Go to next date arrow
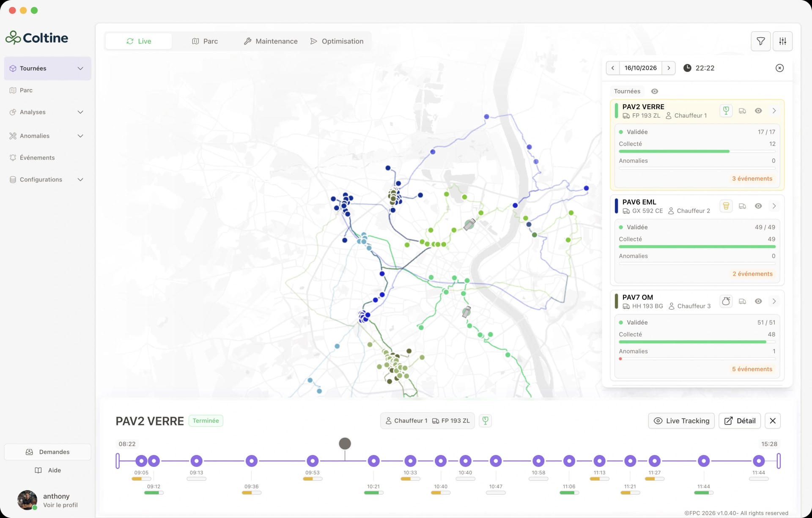 pyautogui.click(x=669, y=68)
